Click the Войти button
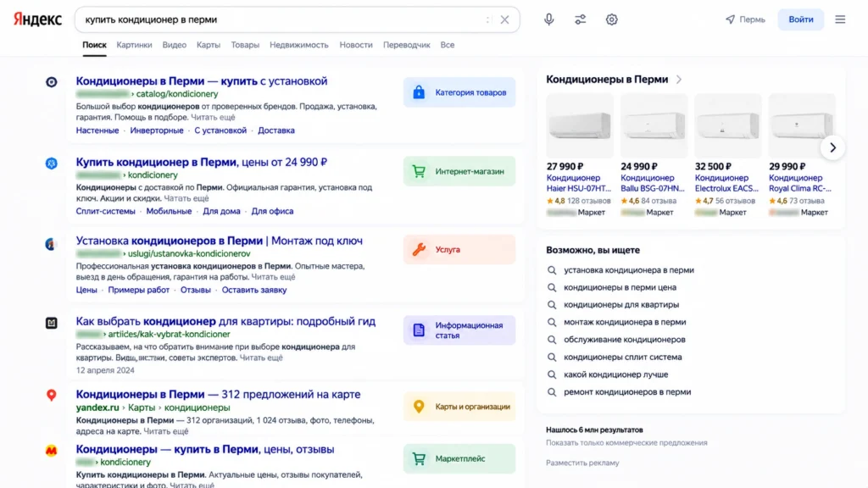Image resolution: width=868 pixels, height=488 pixels. (800, 19)
